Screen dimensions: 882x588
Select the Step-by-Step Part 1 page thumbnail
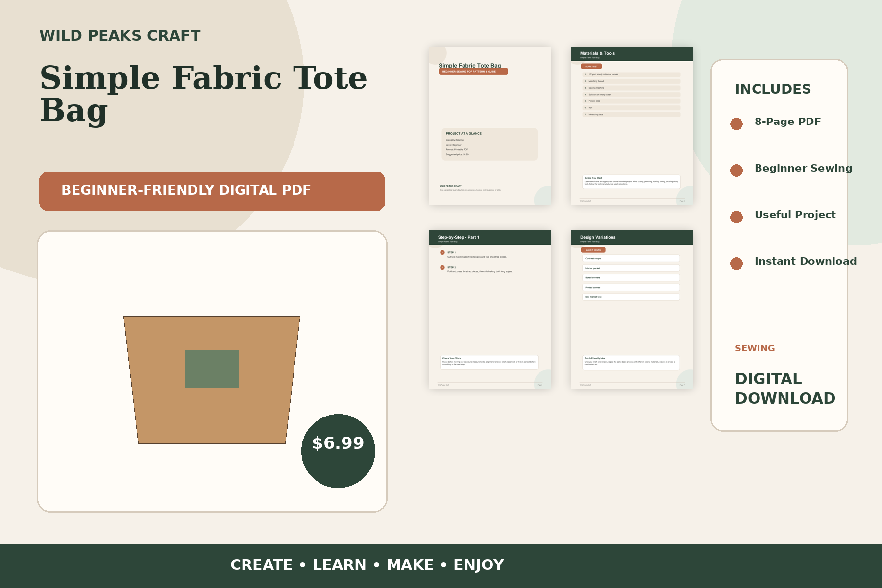tap(490, 310)
